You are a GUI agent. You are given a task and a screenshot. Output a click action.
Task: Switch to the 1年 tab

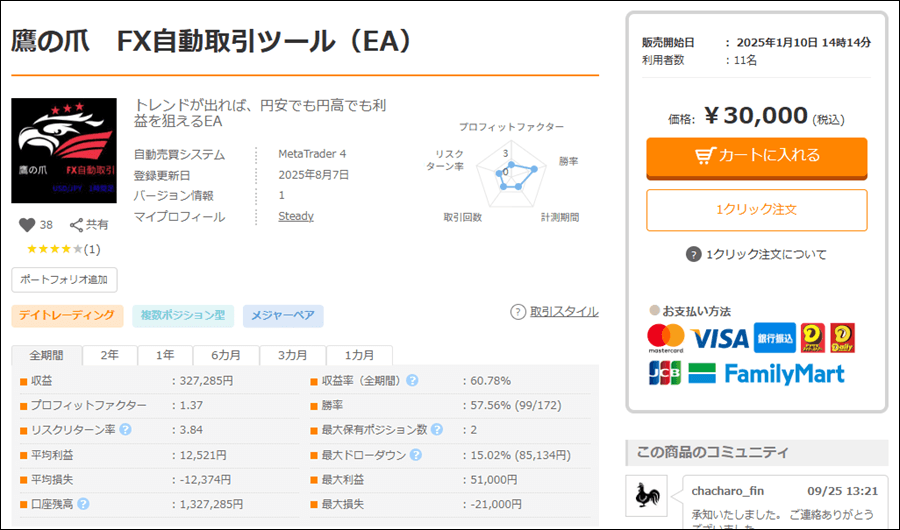(x=165, y=355)
